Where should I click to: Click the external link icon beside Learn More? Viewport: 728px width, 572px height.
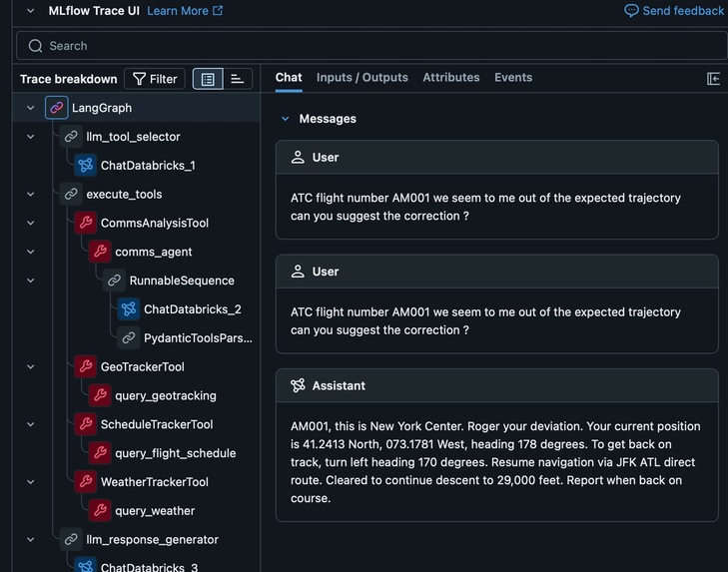tap(218, 10)
